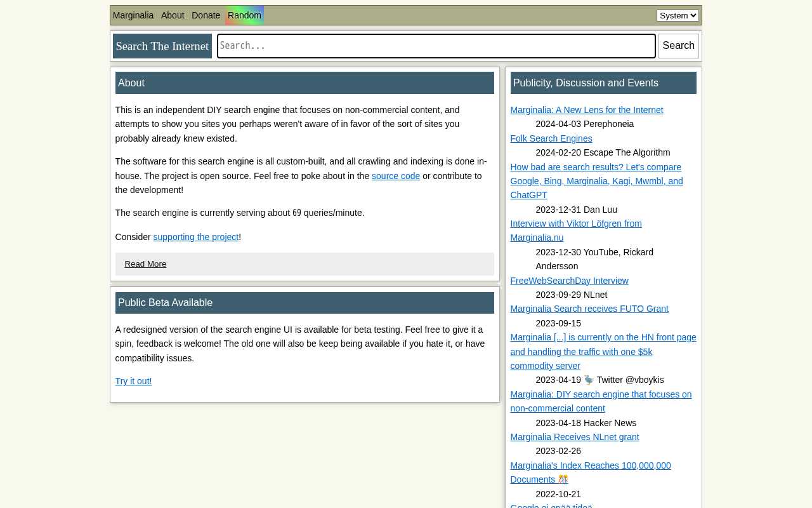Go to the Donate page

pos(206,15)
